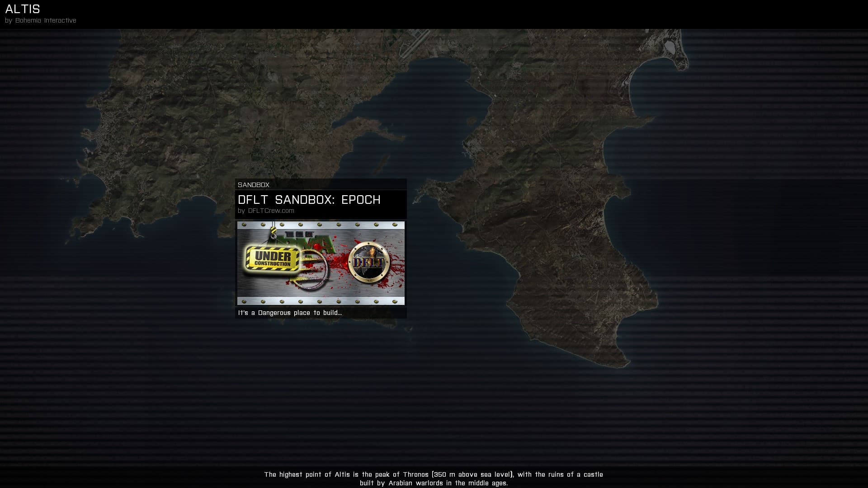Click the 'DFLT SANDBOX: EPOCH' mission title

click(x=309, y=200)
